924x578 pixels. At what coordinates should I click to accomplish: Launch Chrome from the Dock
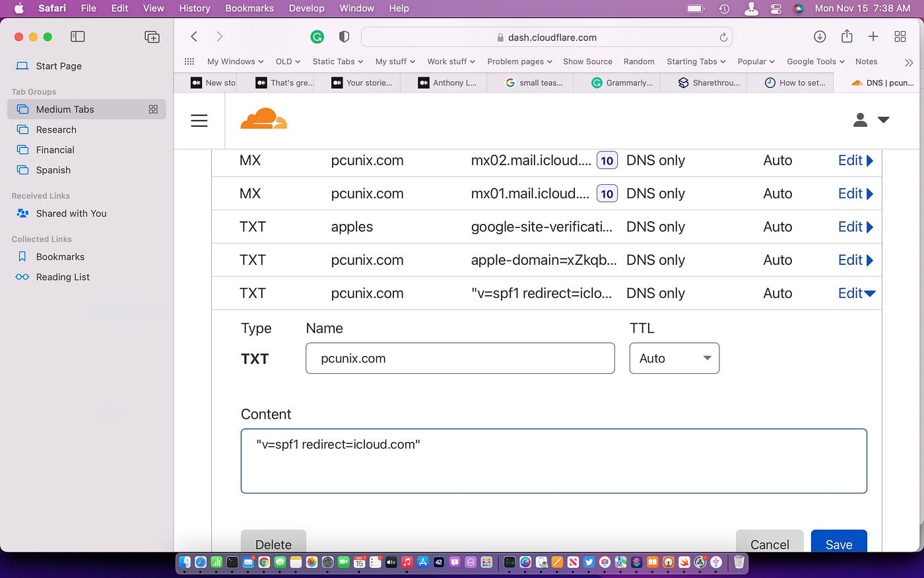264,562
